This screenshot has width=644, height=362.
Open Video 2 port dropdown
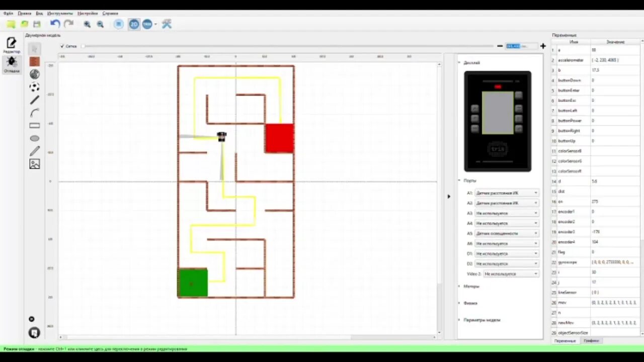click(511, 274)
